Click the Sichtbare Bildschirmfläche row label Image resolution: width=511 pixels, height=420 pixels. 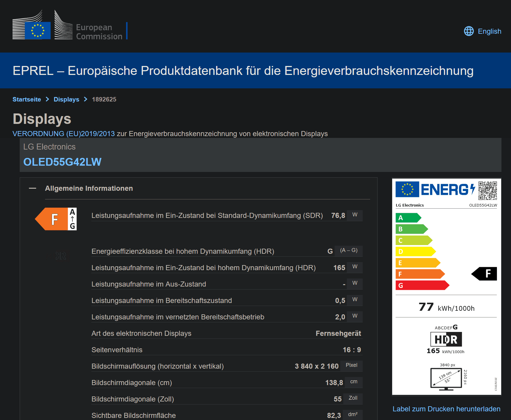pos(133,416)
